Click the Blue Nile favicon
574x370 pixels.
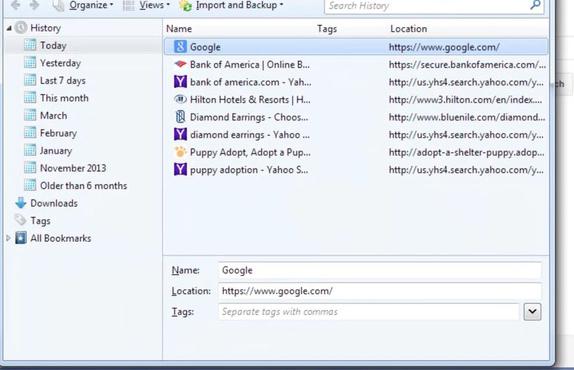[x=180, y=117]
